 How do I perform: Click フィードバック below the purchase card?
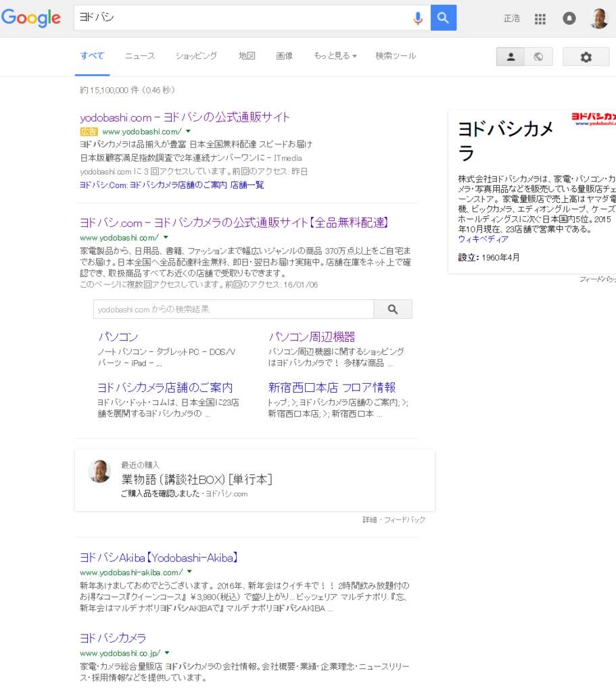coord(404,520)
